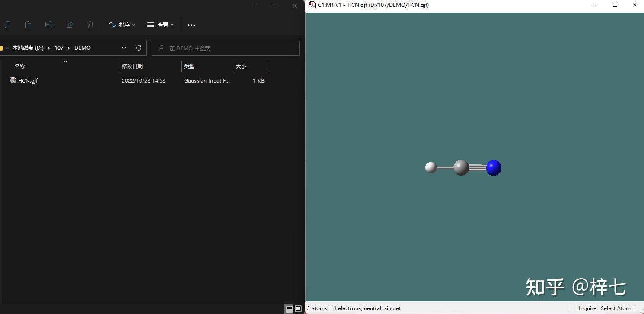The image size is (644, 314).
Task: Click the Paste icon in the toolbar
Action: tap(28, 25)
